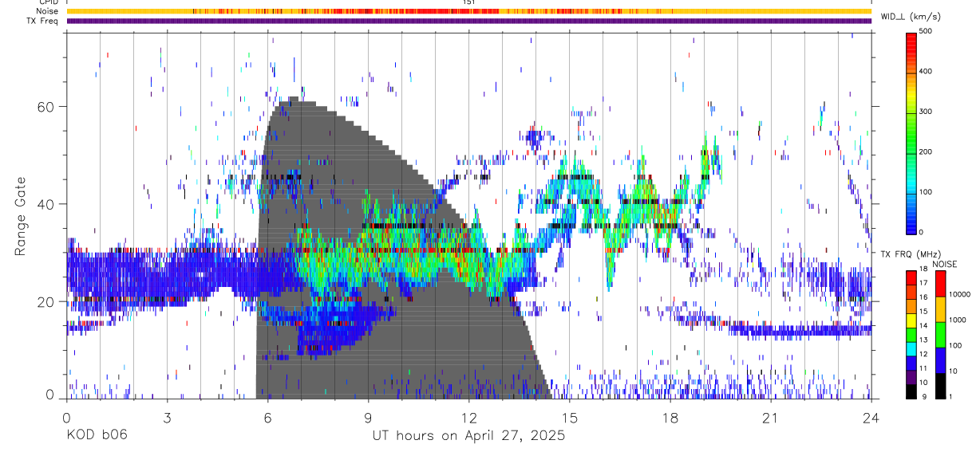Click the black bottom segment of TX FRQ bar
The width and height of the screenshot is (980, 452).
(x=910, y=391)
